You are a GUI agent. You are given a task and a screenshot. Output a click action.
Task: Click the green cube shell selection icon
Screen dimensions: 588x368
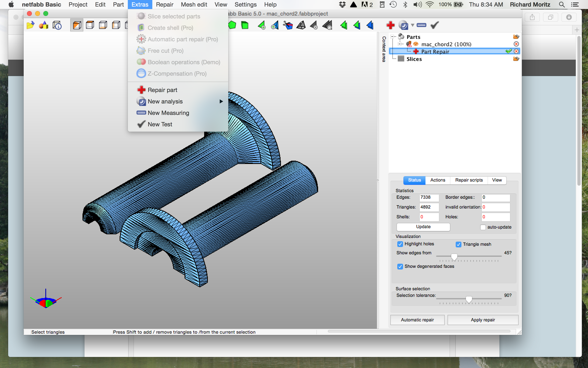[245, 25]
